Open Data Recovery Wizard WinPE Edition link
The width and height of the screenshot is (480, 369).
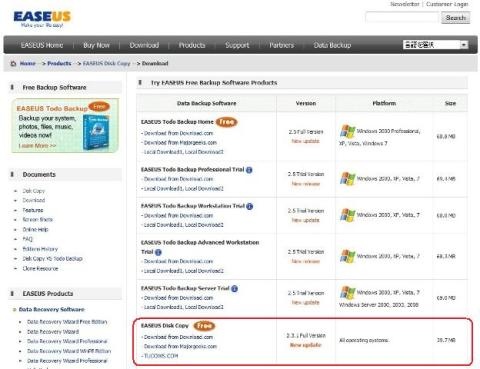click(x=69, y=351)
